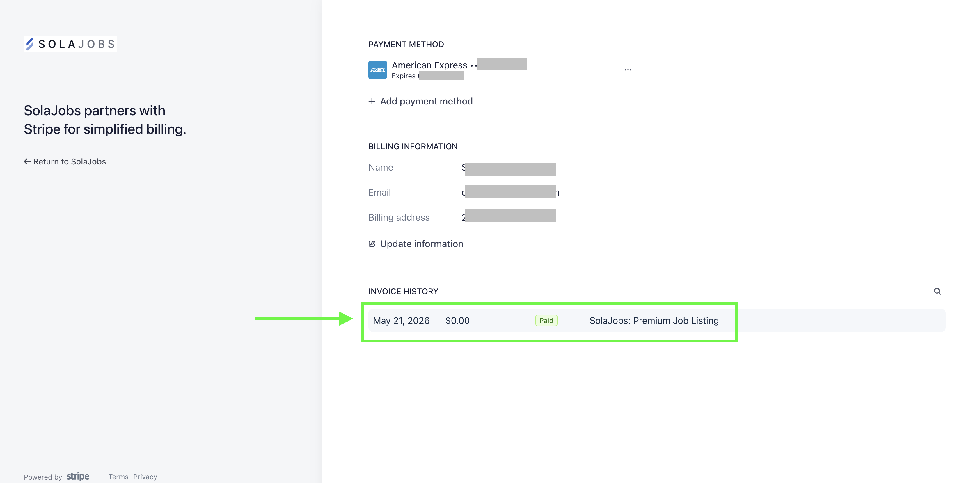Click the plus icon for adding payment
The width and height of the screenshot is (980, 483).
click(x=372, y=101)
